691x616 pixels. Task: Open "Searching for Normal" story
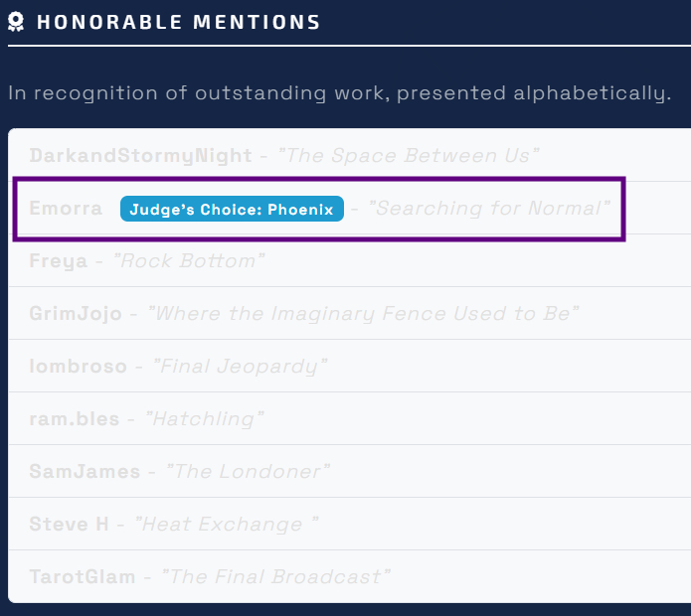pos(489,209)
